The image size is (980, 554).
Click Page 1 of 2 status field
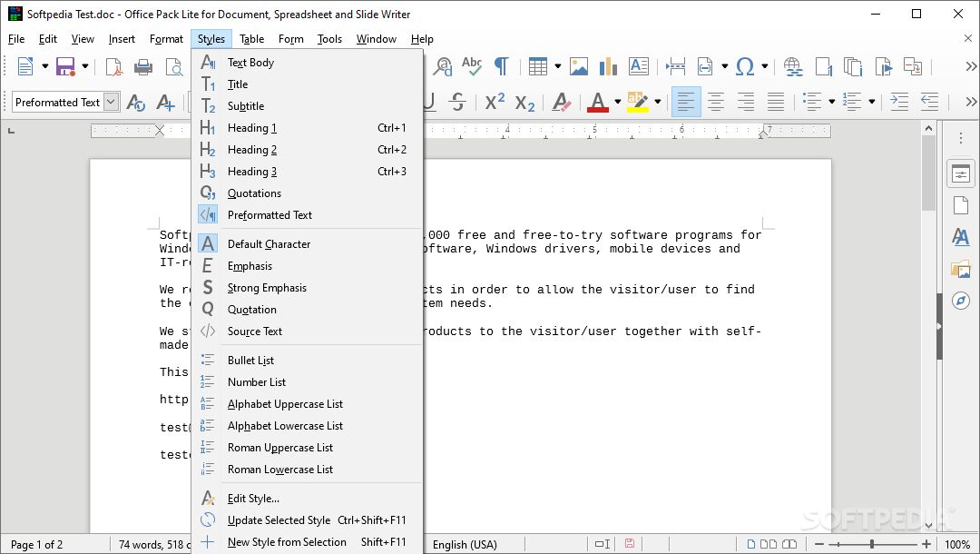pyautogui.click(x=37, y=545)
